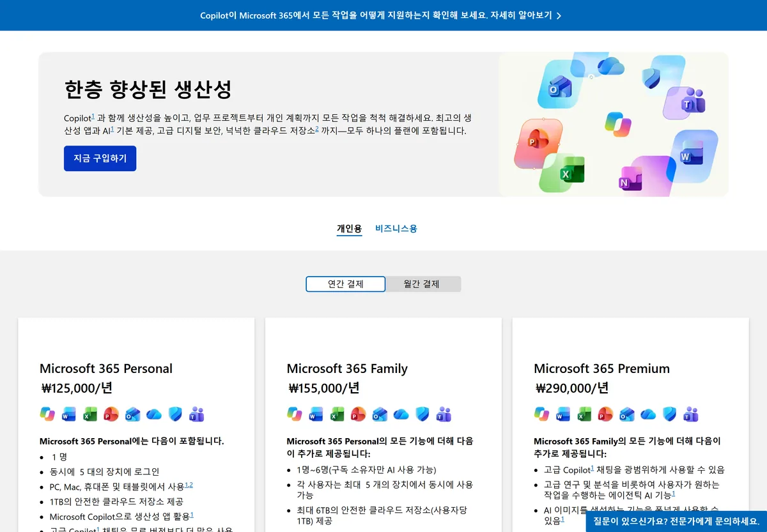The image size is (767, 532).
Task: Open footnote 1 after 고급 Copilot in the Premium card
Action: pos(592,468)
